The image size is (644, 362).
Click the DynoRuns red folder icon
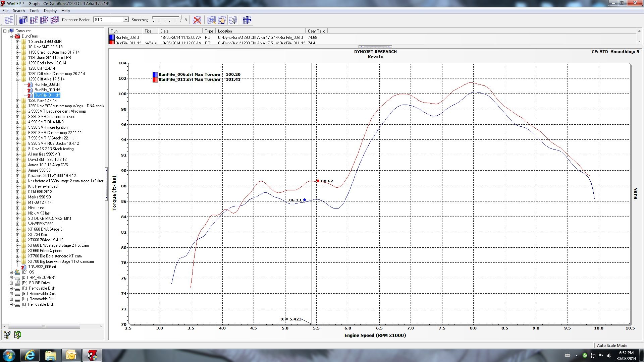17,36
